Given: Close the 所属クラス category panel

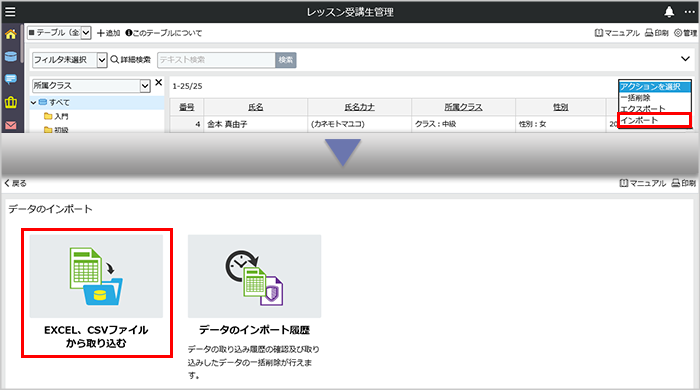Looking at the screenshot, I should click(x=158, y=83).
